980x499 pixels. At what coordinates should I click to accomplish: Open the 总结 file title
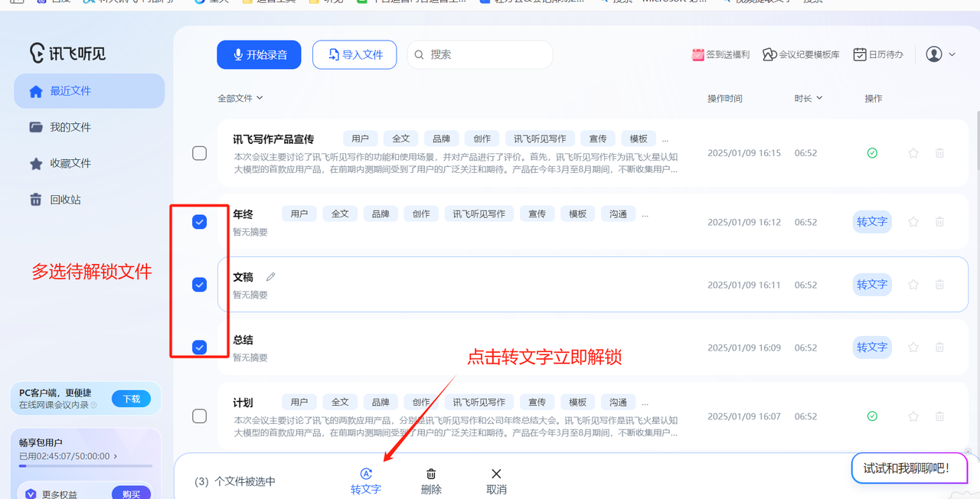tap(243, 340)
